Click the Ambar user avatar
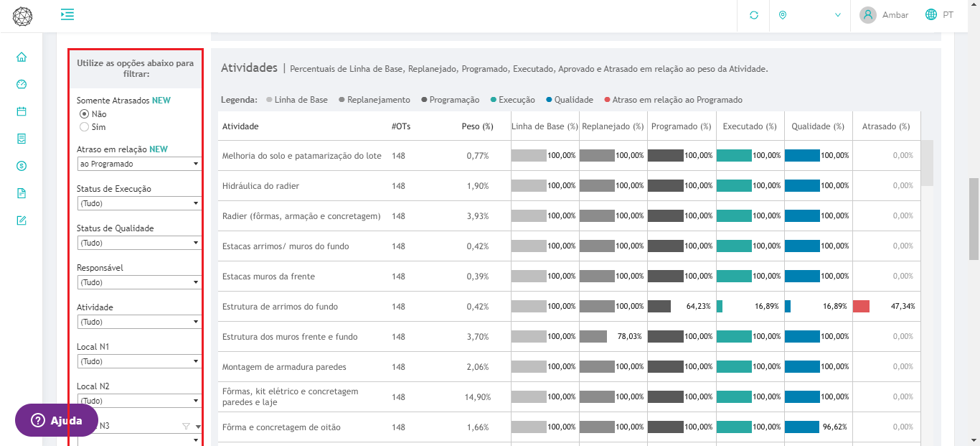Screen dimensions: 980x446 tap(868, 15)
